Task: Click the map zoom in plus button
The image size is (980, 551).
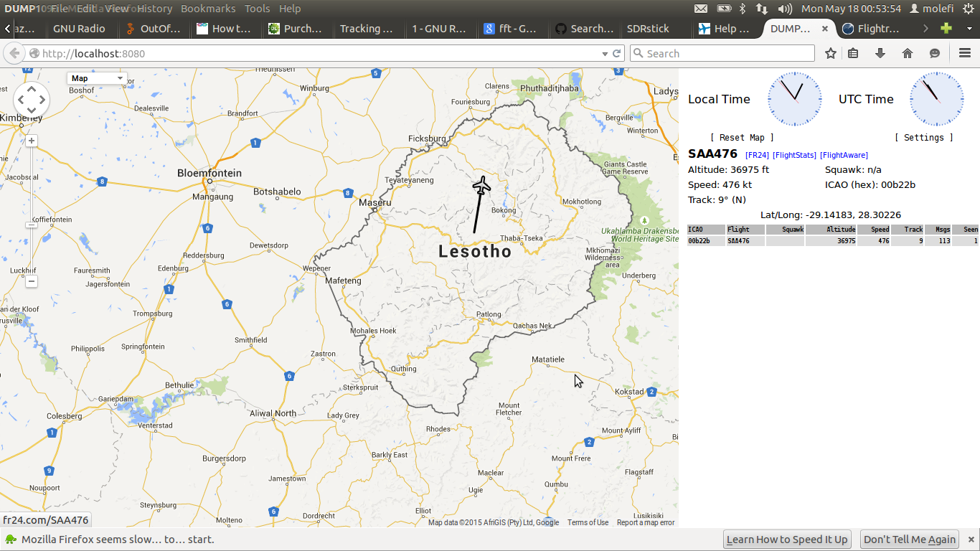Action: (32, 141)
